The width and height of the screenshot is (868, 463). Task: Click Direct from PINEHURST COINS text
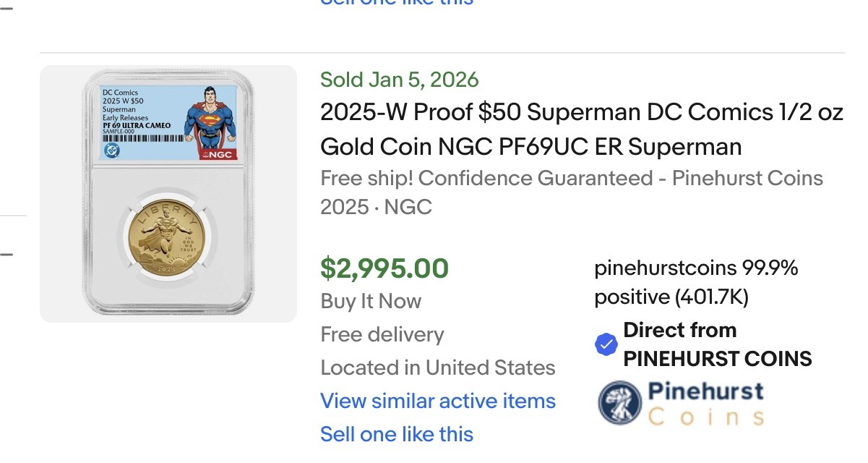[717, 344]
